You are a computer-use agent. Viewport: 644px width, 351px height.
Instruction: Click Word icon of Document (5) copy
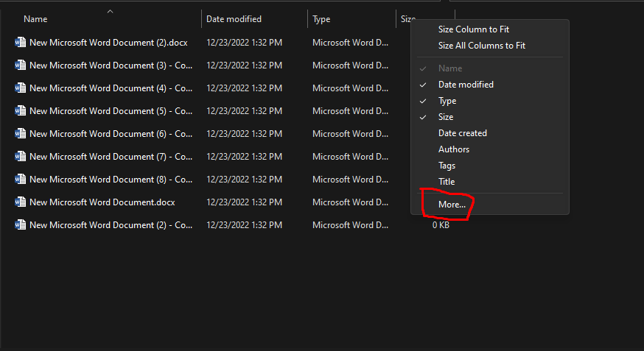coord(20,110)
